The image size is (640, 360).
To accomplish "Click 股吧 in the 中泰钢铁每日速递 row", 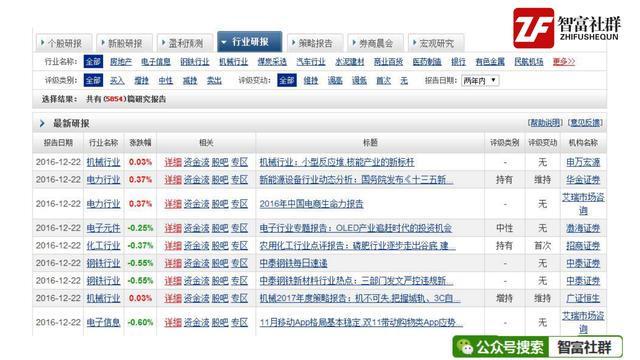I will click(220, 263).
